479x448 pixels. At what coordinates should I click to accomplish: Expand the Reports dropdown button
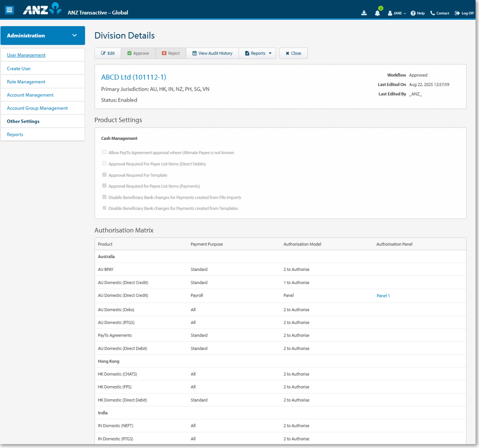click(x=258, y=53)
